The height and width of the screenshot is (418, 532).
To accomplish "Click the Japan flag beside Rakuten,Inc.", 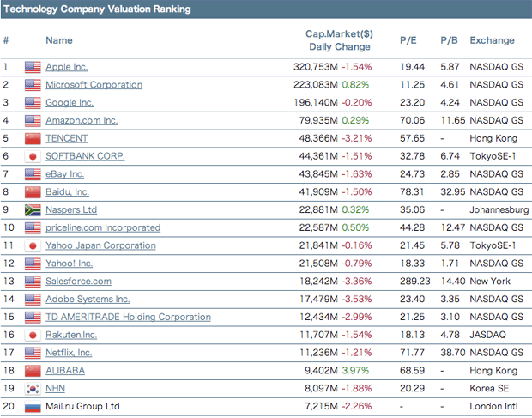I will (33, 336).
